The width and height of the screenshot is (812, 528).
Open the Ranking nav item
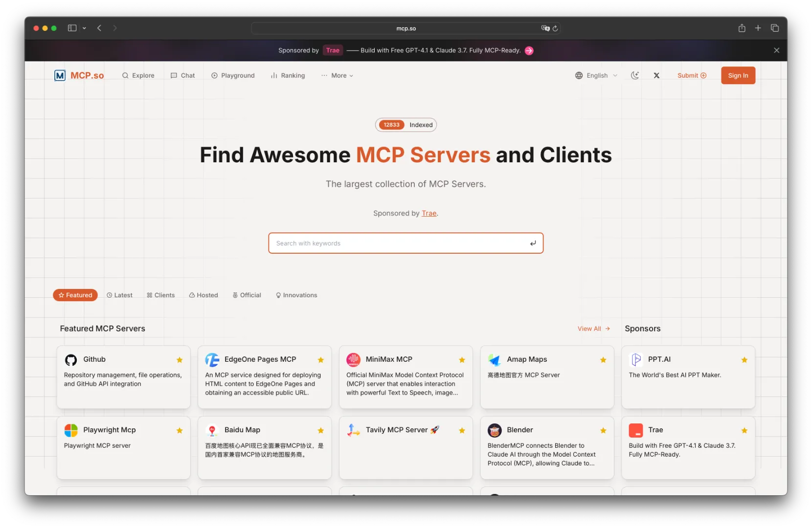tap(288, 75)
